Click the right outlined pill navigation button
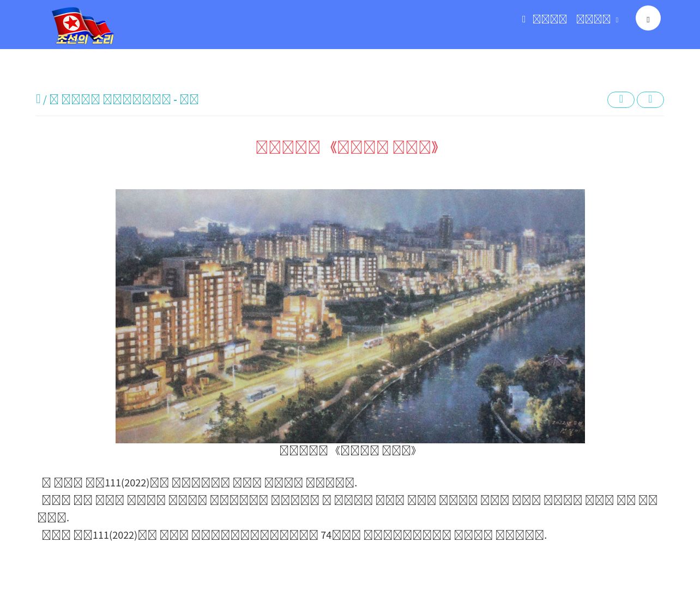Image resolution: width=700 pixels, height=608 pixels. point(650,100)
